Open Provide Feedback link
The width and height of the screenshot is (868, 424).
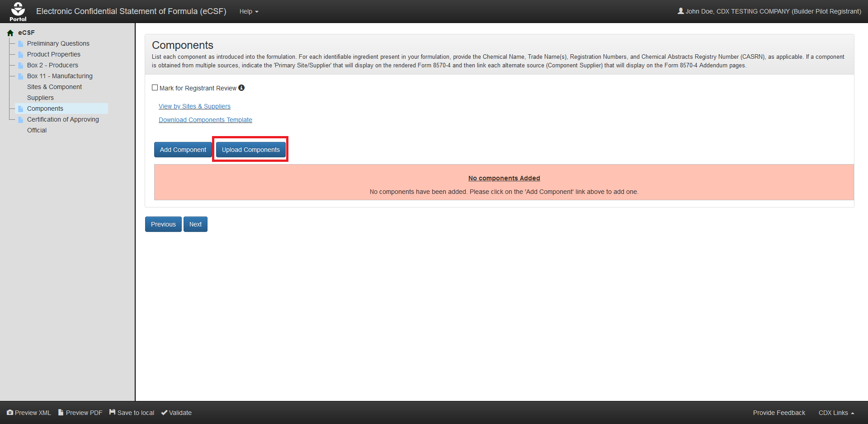779,413
